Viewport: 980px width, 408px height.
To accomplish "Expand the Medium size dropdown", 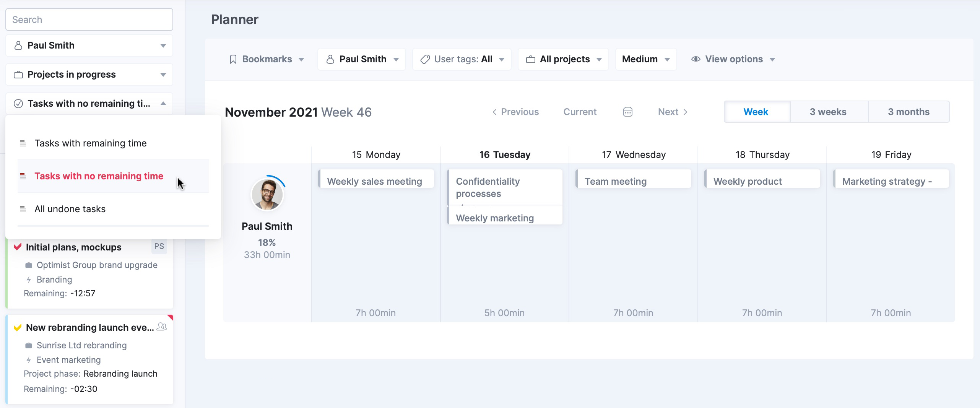I will [645, 59].
